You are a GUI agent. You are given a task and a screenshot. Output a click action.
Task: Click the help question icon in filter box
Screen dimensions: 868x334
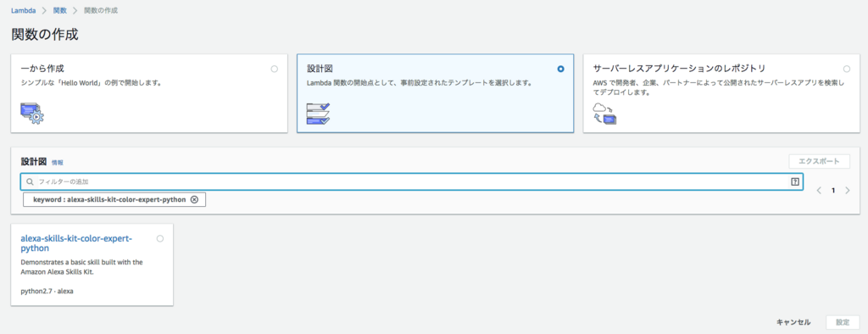tap(795, 181)
